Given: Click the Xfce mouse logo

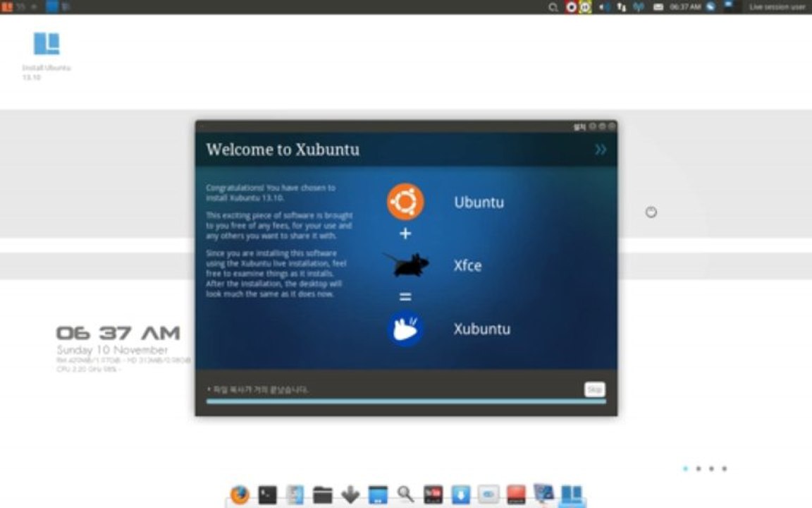Looking at the screenshot, I should pos(407,265).
